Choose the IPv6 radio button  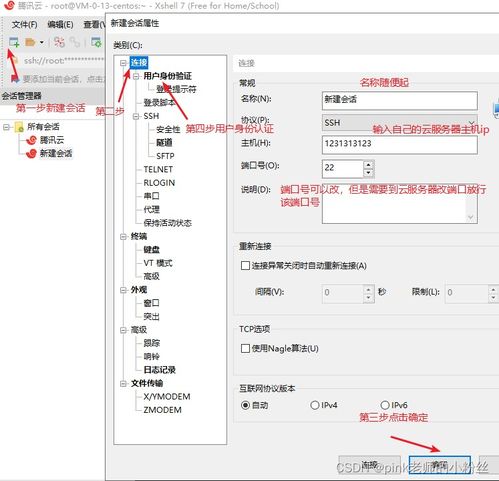pyautogui.click(x=385, y=405)
